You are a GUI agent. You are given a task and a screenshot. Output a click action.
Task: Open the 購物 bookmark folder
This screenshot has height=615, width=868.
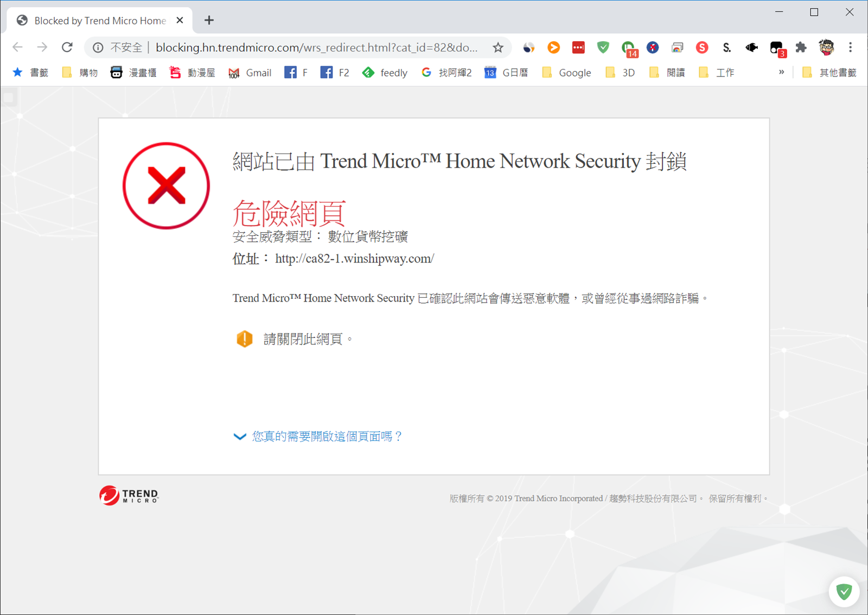tap(80, 73)
